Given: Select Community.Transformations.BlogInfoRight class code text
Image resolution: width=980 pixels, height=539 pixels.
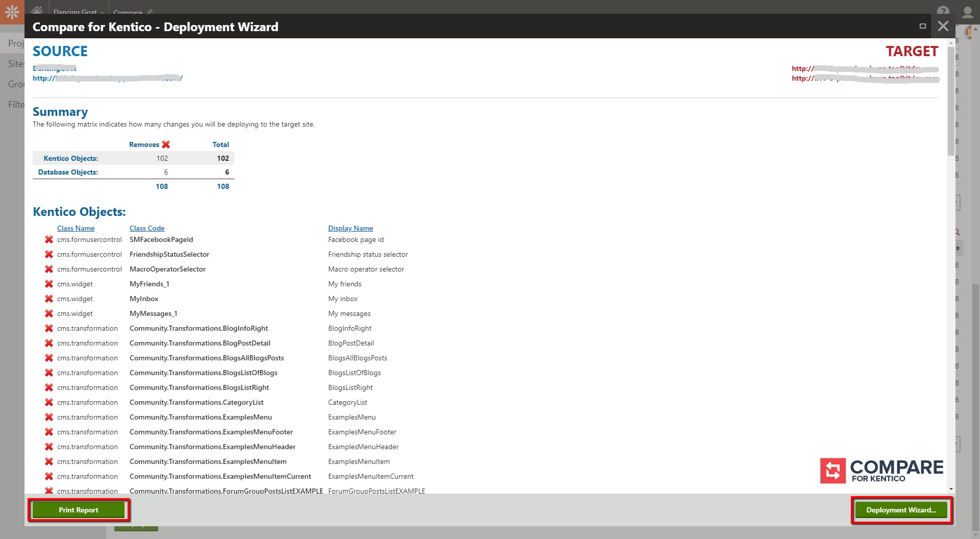Looking at the screenshot, I should pyautogui.click(x=199, y=328).
